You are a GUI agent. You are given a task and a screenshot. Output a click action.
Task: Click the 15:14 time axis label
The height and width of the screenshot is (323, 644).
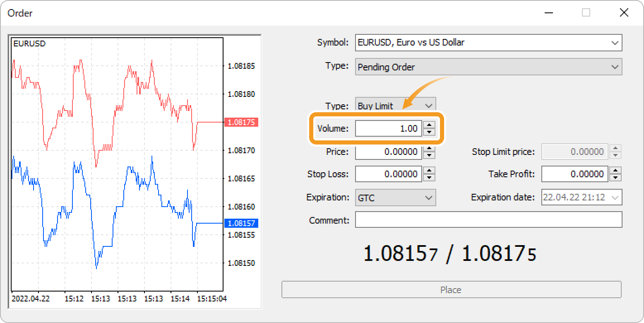(180, 299)
